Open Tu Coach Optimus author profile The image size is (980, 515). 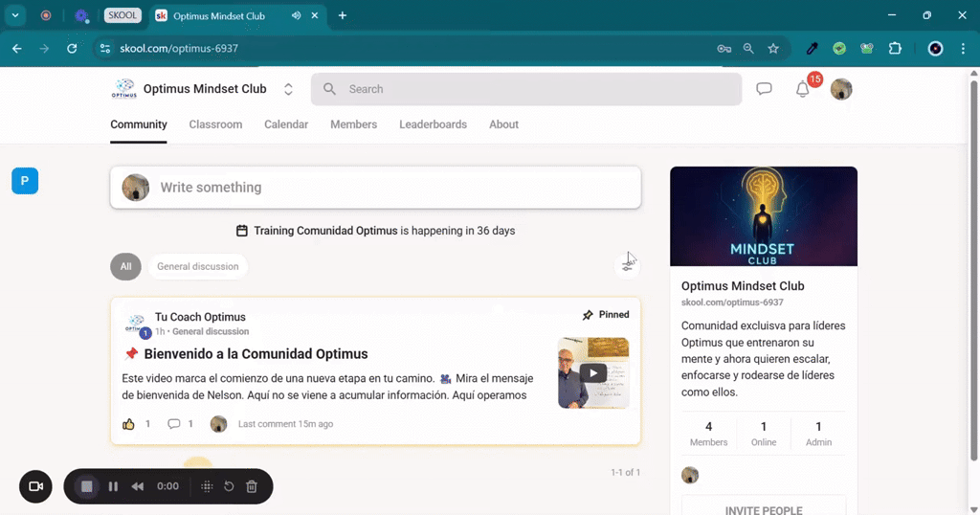(x=200, y=317)
